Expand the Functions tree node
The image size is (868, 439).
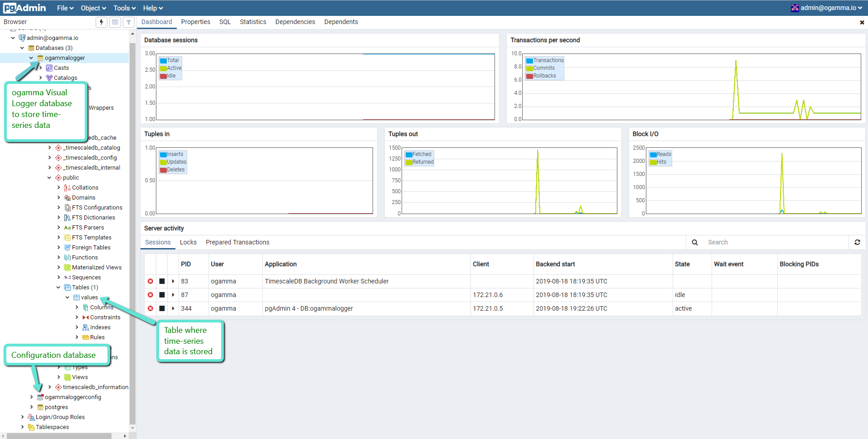pyautogui.click(x=58, y=257)
